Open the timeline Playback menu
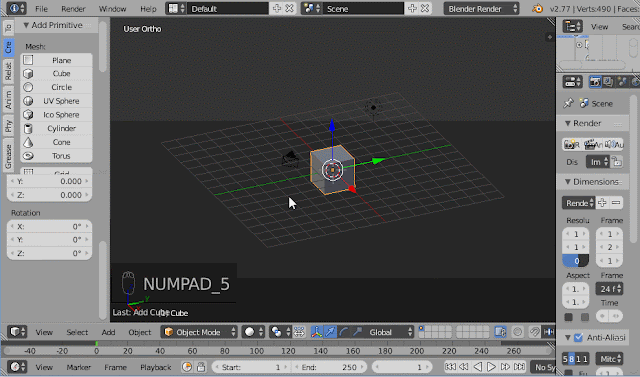The image size is (640, 377). [156, 367]
